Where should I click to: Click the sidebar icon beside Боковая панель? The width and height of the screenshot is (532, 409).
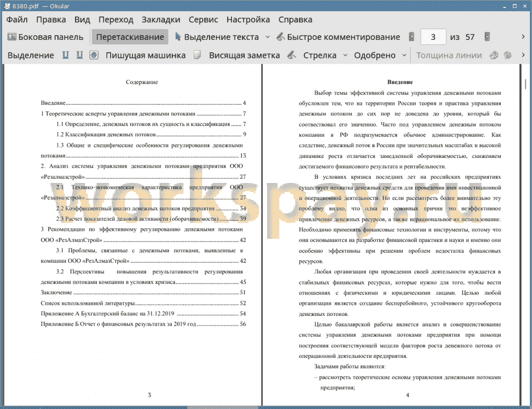point(12,37)
